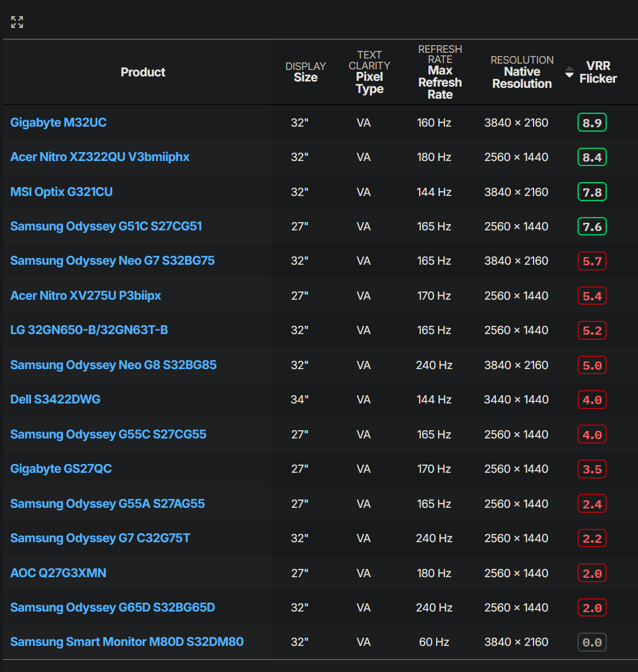The height and width of the screenshot is (672, 638).
Task: Click the 7.6 VRR Flicker score
Action: [592, 227]
